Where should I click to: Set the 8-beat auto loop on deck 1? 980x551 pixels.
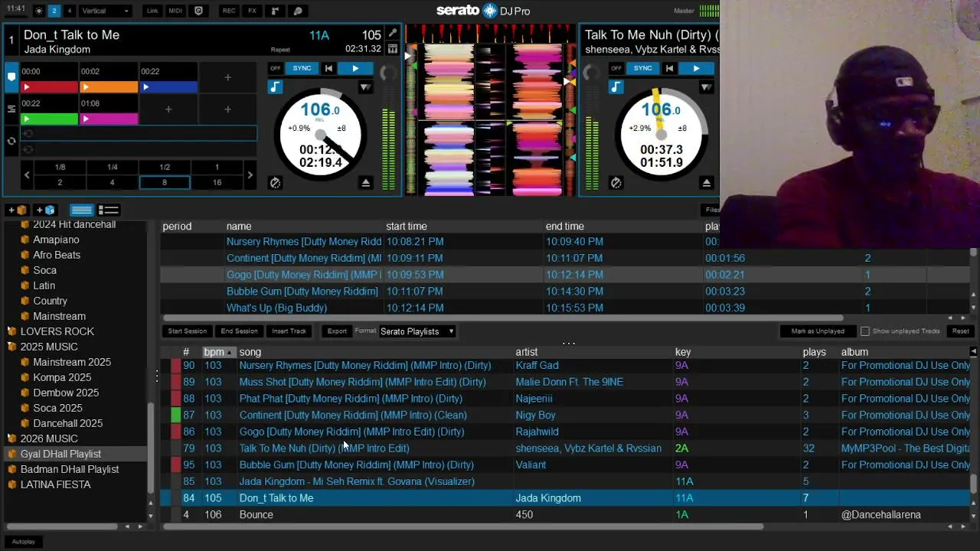[164, 183]
